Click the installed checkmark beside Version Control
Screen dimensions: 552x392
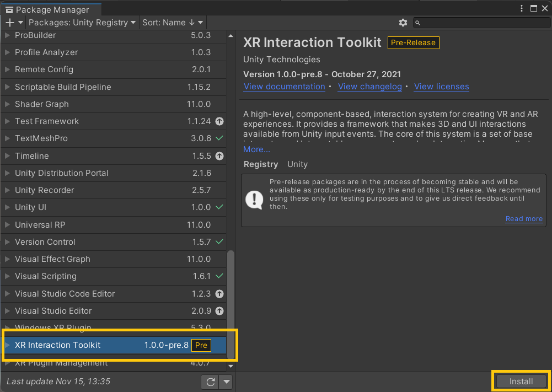click(219, 241)
